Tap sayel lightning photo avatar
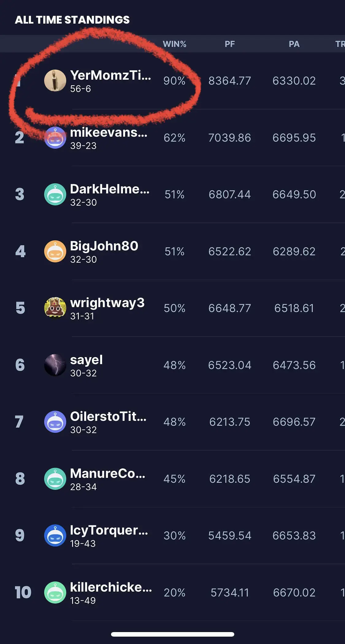The height and width of the screenshot is (644, 345). (x=55, y=365)
